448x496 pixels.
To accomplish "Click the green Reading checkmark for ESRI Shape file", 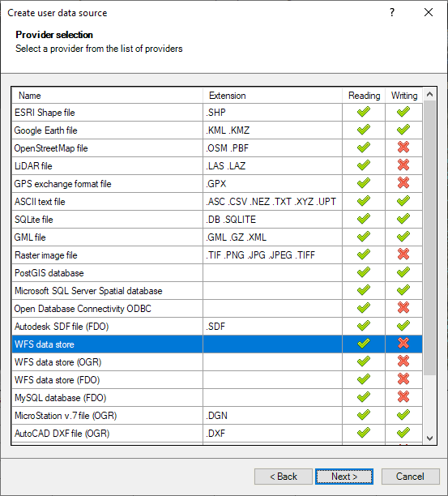I will (x=364, y=112).
